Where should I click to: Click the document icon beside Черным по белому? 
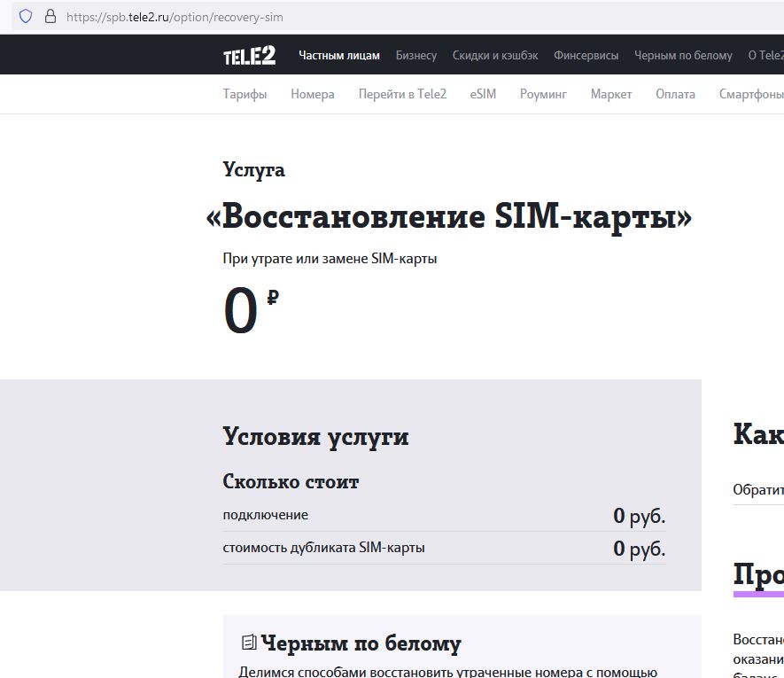249,642
